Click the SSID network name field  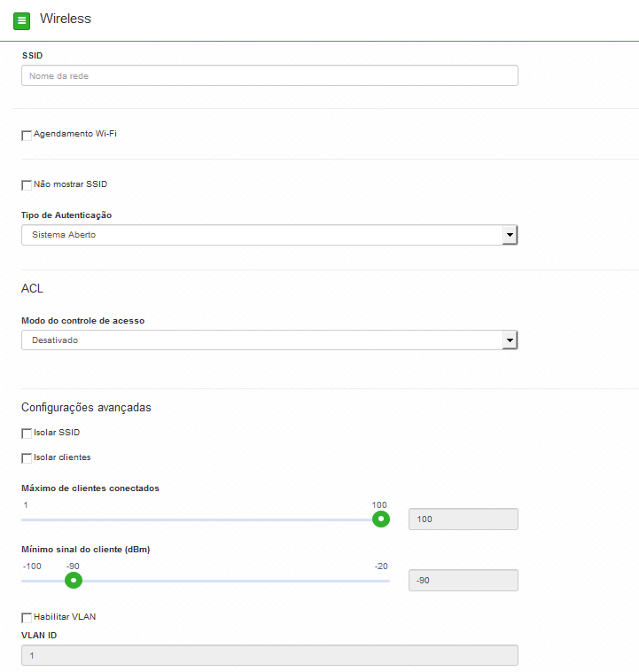pyautogui.click(x=269, y=76)
